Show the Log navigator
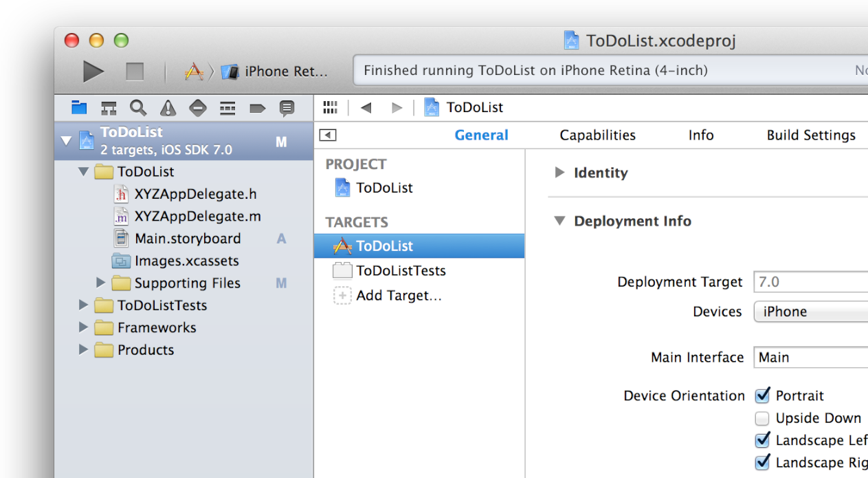The height and width of the screenshot is (478, 868). pos(287,108)
